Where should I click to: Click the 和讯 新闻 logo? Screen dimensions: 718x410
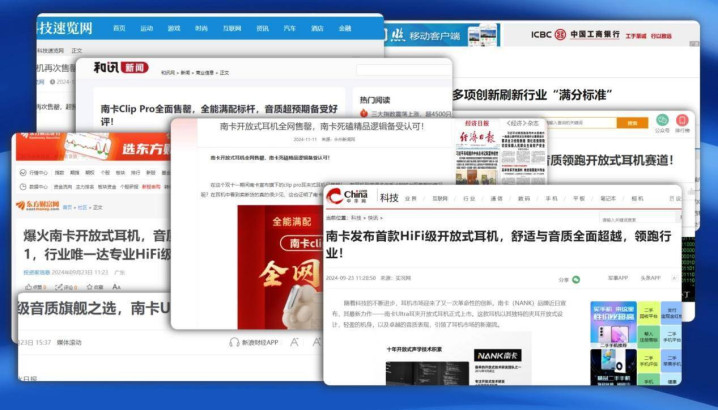[121, 68]
